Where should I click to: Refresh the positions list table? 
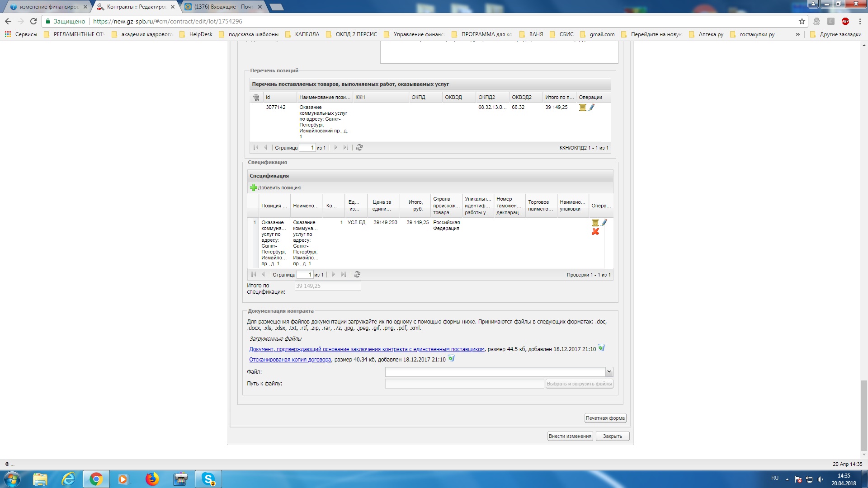(x=359, y=147)
